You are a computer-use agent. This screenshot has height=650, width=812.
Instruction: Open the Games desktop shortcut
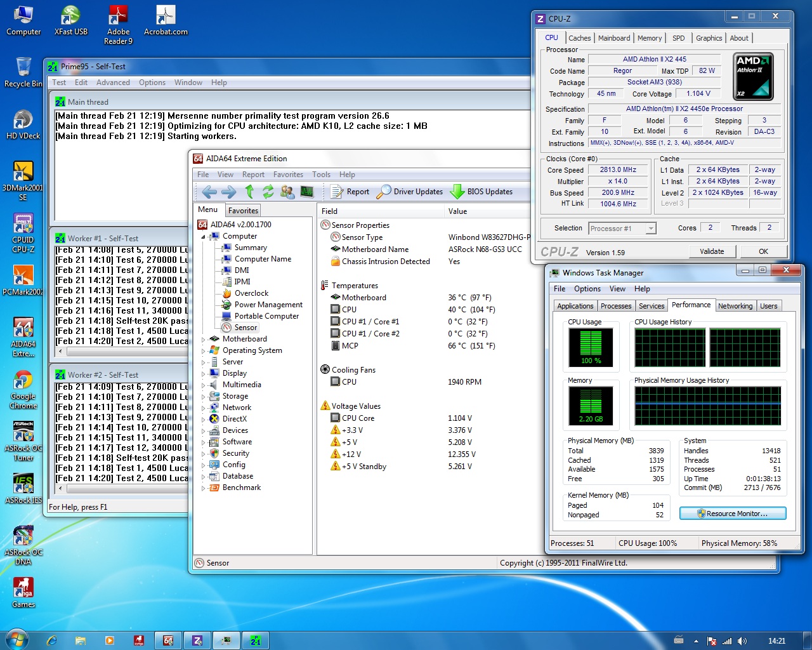[23, 593]
